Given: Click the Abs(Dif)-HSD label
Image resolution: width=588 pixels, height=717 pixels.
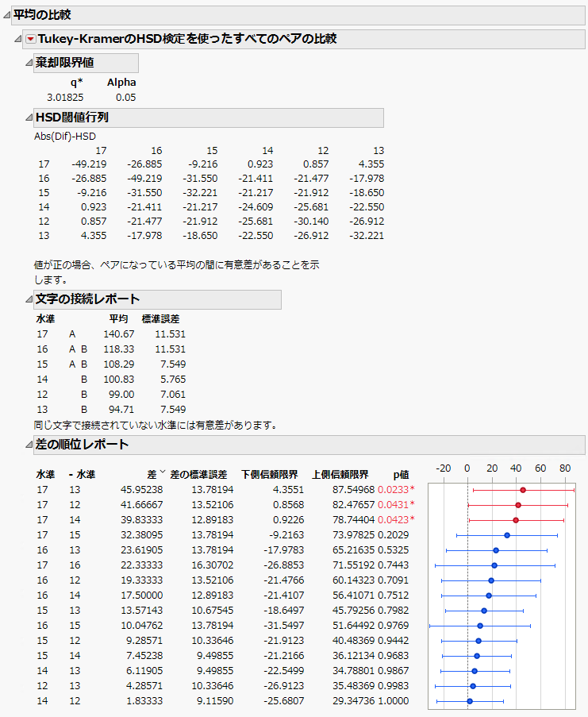Looking at the screenshot, I should [x=65, y=137].
